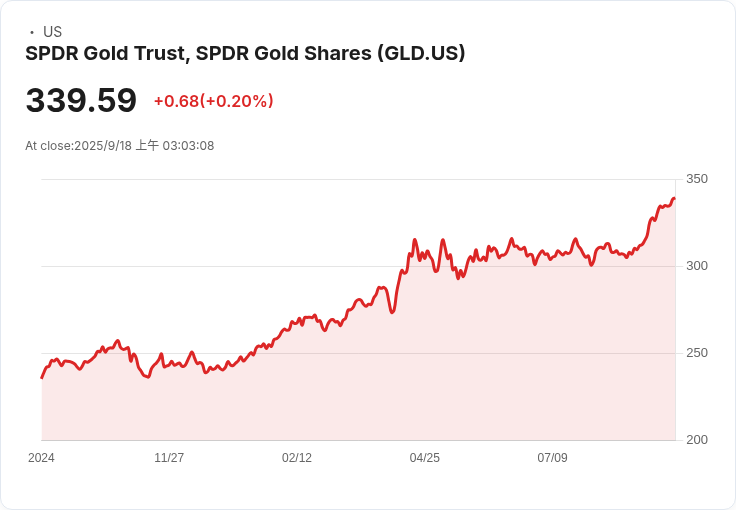This screenshot has height=510, width=736.
Task: Click the starting point of price line
Action: point(42,378)
